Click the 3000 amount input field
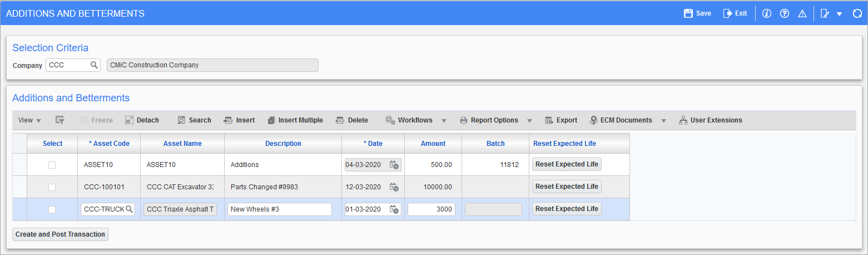Image resolution: width=868 pixels, height=255 pixels. click(431, 209)
